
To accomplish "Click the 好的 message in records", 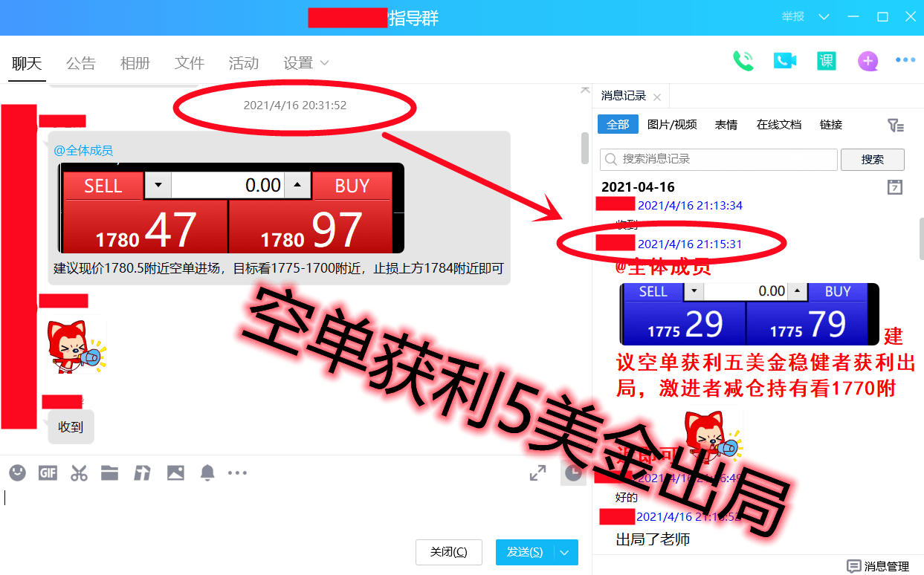I will [x=627, y=498].
